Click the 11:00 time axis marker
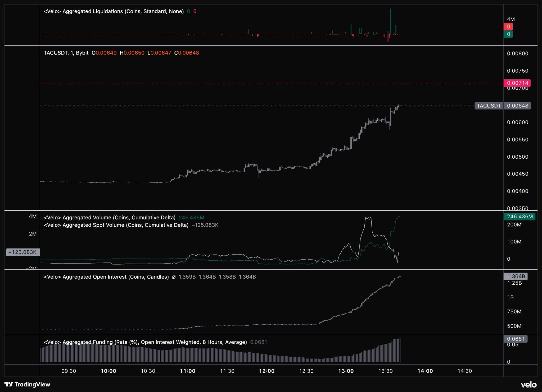This screenshot has width=542, height=392. coord(187,371)
